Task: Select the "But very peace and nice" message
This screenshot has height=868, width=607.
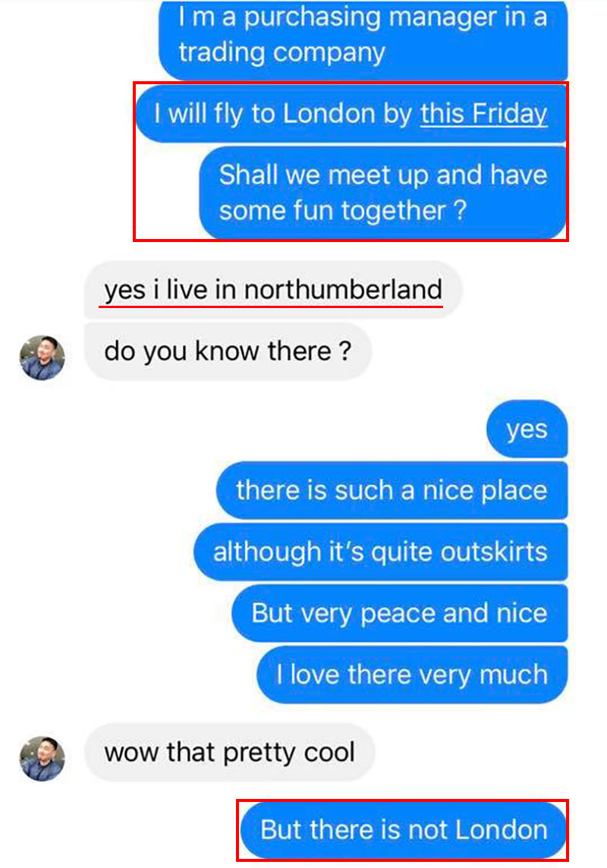Action: 400,613
